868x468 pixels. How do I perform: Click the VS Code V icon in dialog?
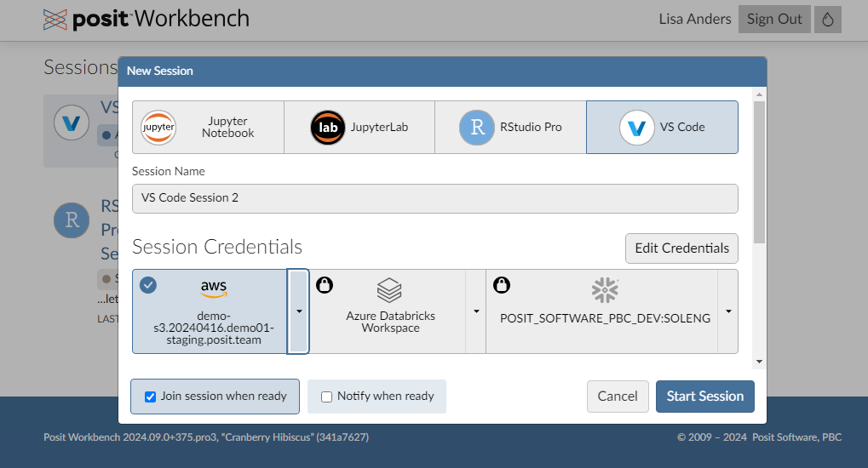point(636,128)
